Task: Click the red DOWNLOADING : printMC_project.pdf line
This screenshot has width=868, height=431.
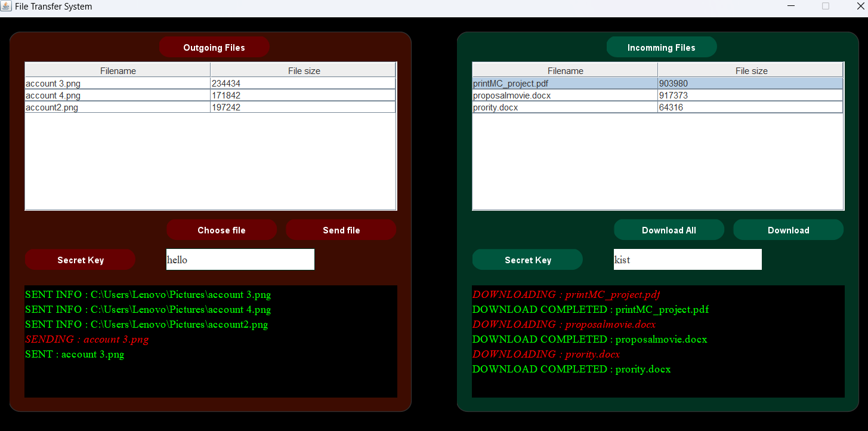Action: click(566, 295)
